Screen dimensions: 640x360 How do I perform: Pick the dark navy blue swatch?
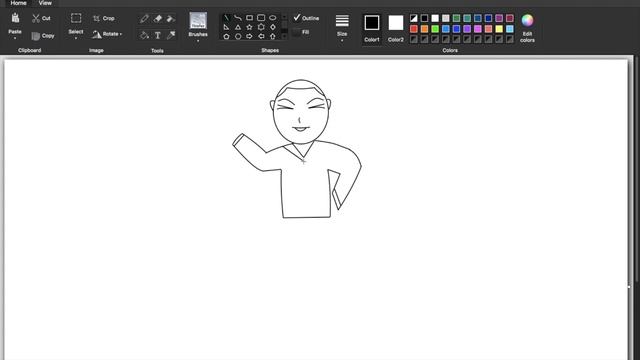(x=488, y=18)
